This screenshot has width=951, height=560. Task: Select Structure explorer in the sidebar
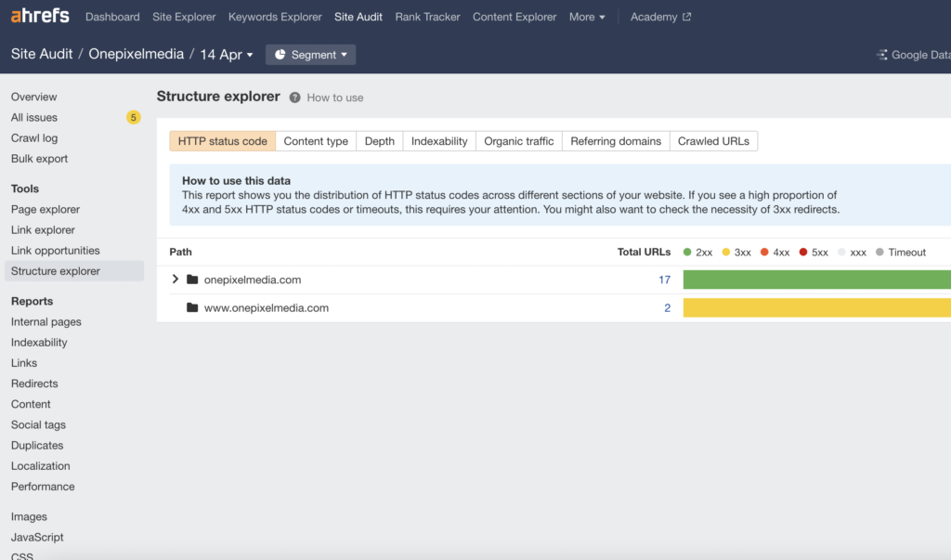(x=74, y=271)
